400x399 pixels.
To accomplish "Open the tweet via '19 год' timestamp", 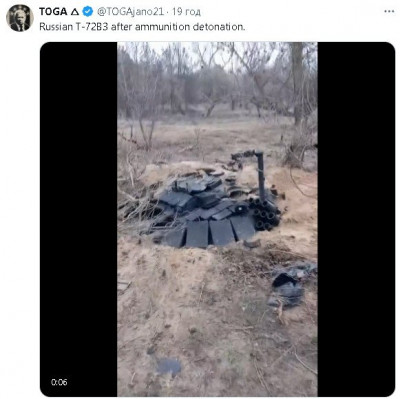I will [186, 12].
